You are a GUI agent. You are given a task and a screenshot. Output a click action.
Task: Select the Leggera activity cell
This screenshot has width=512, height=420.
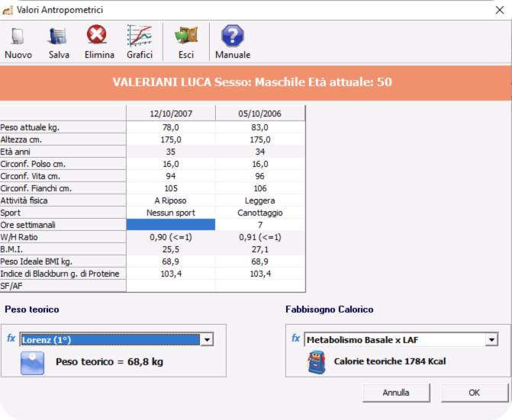tap(260, 200)
